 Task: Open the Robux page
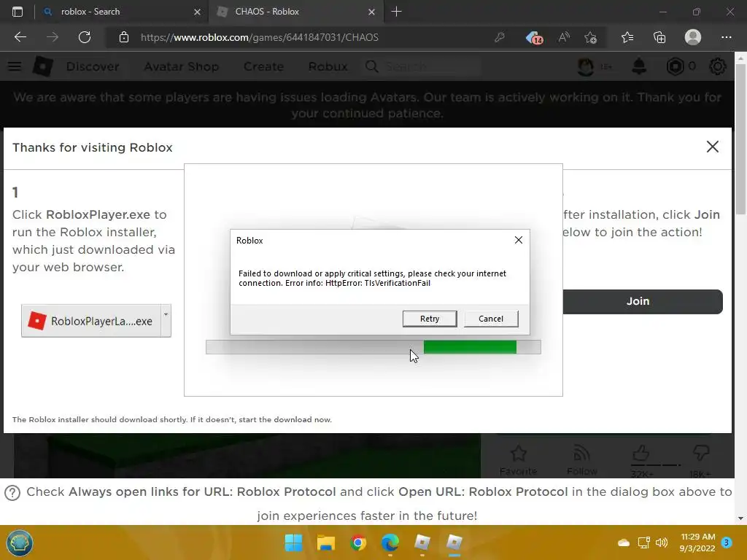tap(328, 66)
